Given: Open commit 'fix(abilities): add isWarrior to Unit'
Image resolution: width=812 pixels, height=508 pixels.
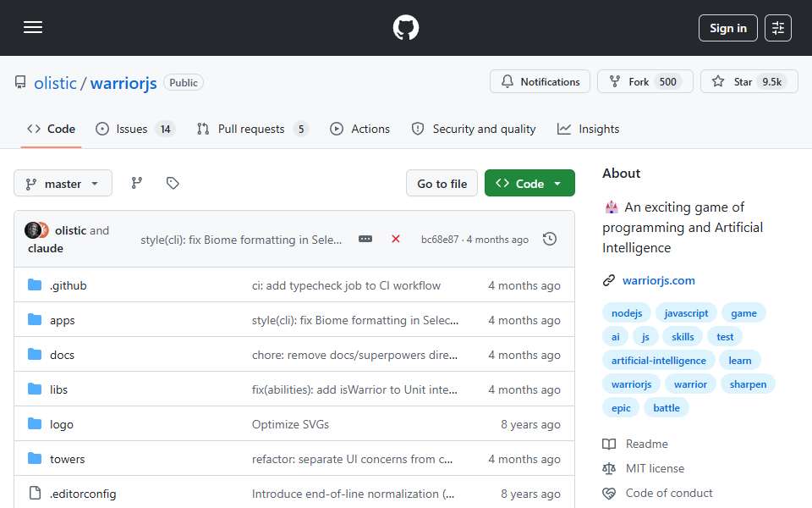Looking at the screenshot, I should click(354, 389).
